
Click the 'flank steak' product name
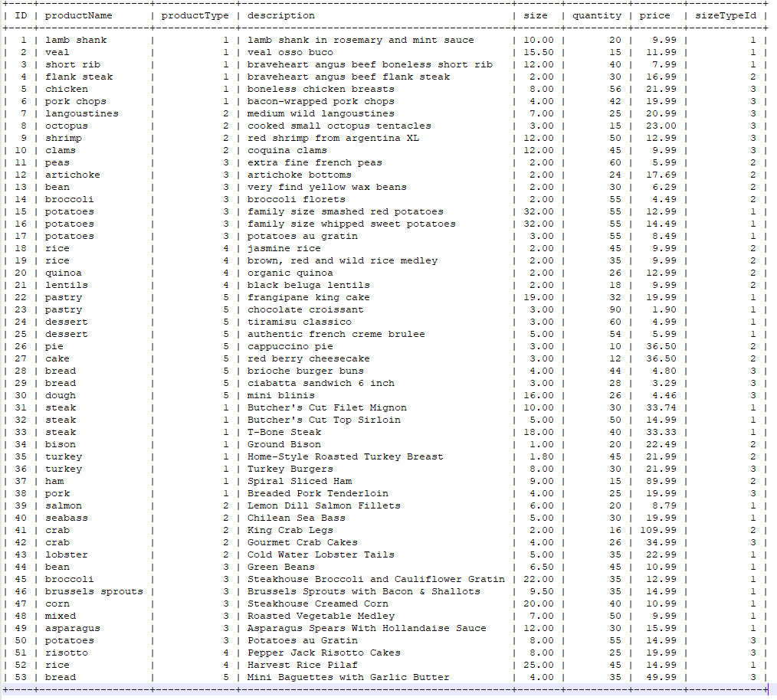[x=79, y=77]
